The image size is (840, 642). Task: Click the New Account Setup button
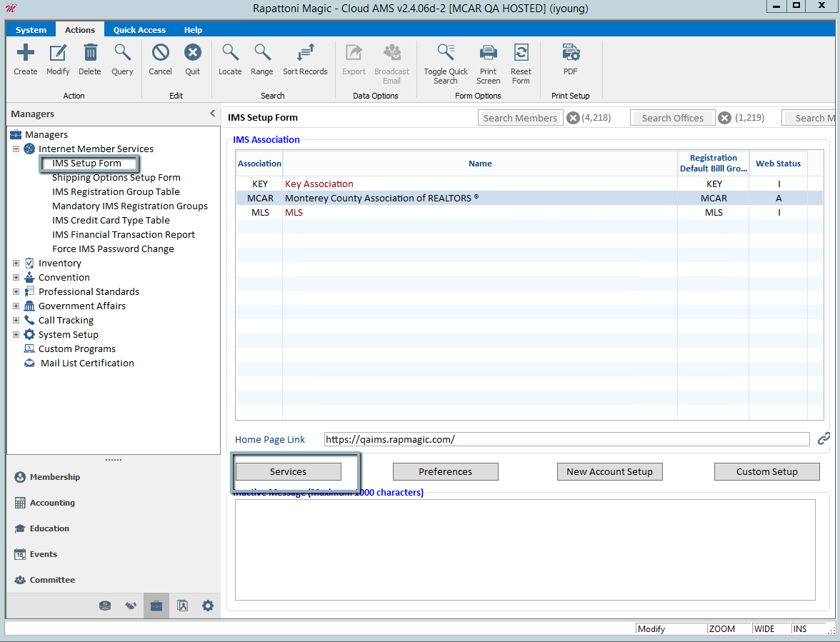(x=610, y=472)
